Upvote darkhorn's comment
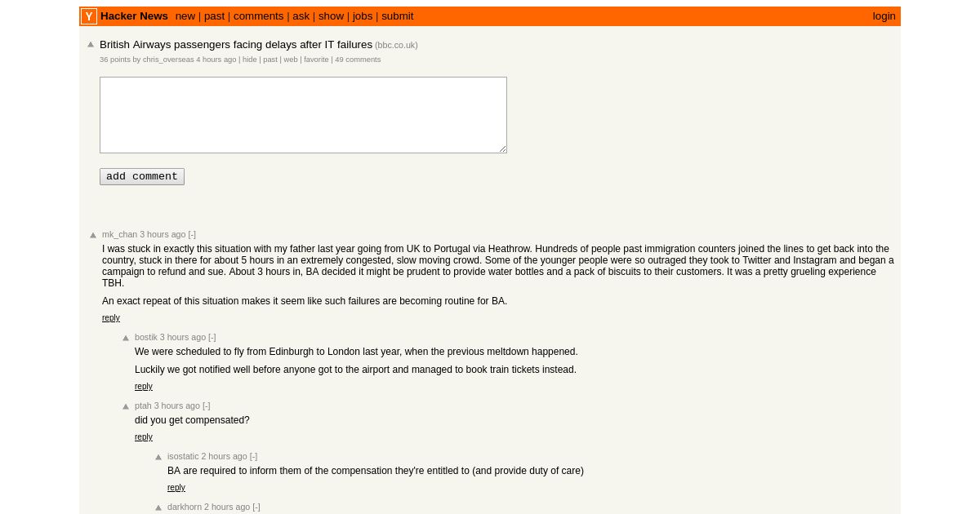The image size is (980, 514). (x=158, y=507)
